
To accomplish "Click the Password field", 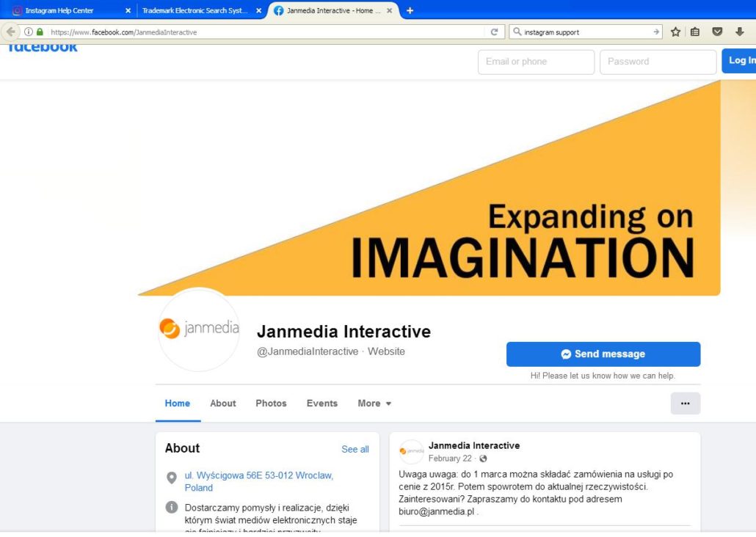I will (x=658, y=62).
